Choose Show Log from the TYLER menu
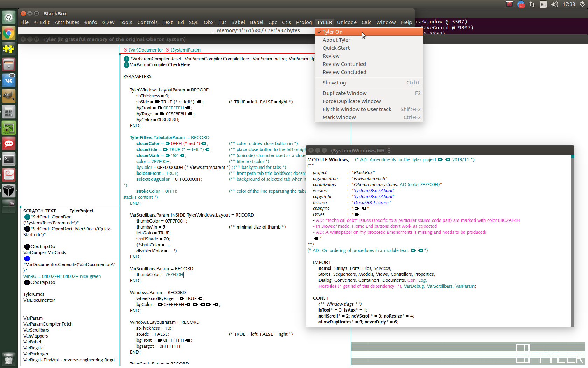Image resolution: width=588 pixels, height=368 pixels. pos(334,83)
